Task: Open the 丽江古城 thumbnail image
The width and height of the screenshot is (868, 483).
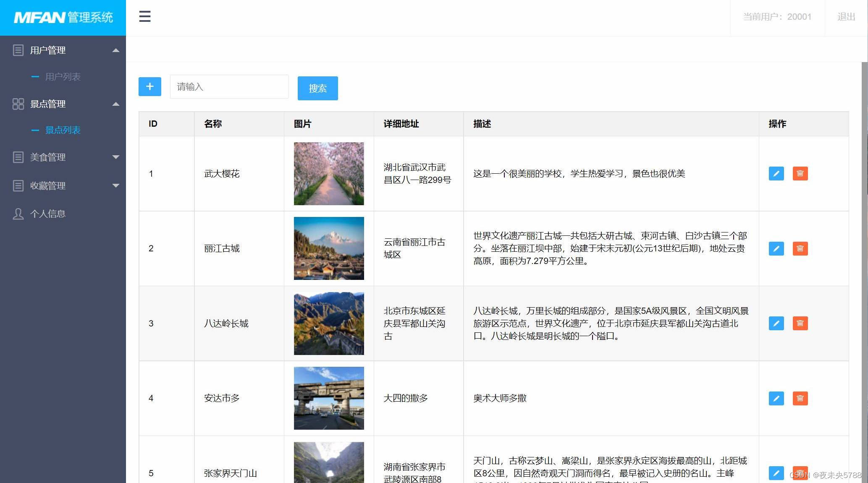Action: coord(329,248)
